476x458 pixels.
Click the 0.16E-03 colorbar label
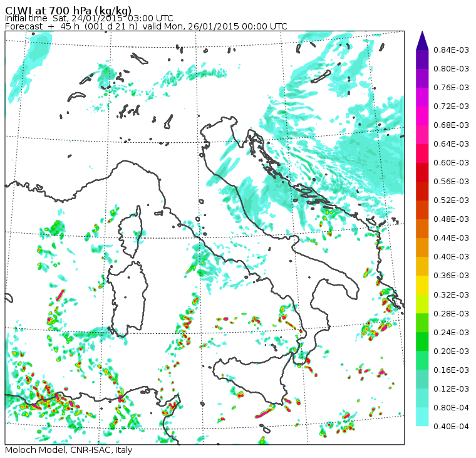click(x=451, y=370)
